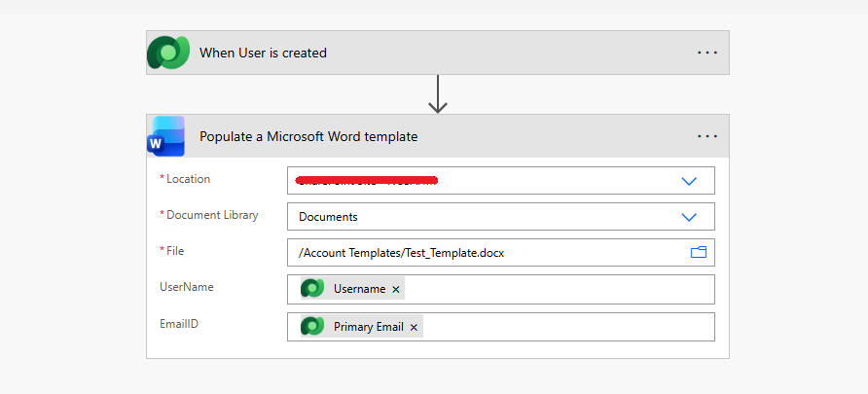Open the Word template action's more options menu
This screenshot has width=868, height=394.
coord(706,136)
